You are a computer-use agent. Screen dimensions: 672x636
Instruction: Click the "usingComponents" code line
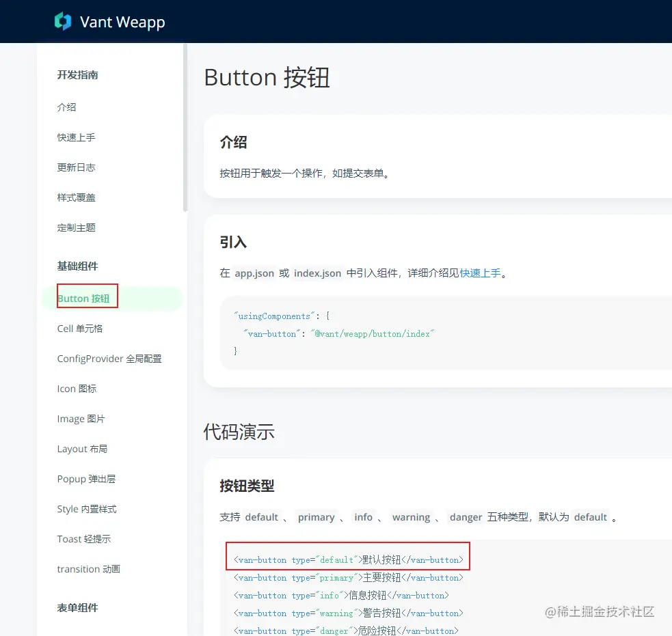tap(282, 316)
